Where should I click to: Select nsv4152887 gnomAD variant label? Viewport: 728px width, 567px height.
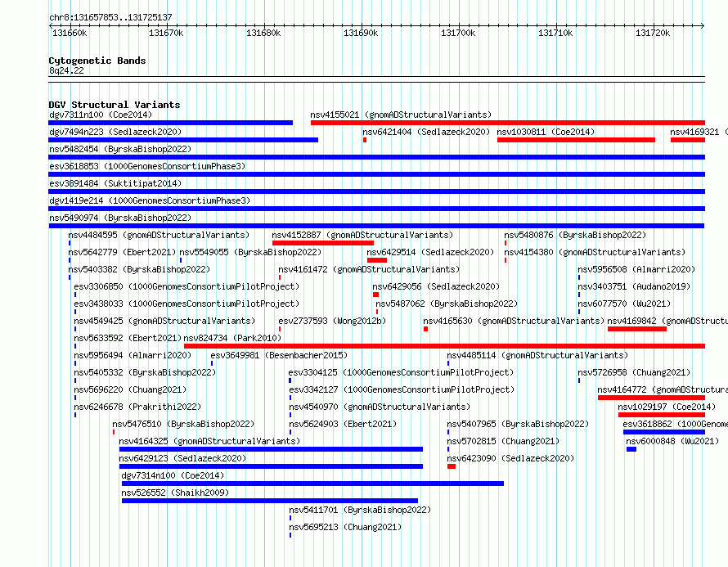click(x=362, y=235)
